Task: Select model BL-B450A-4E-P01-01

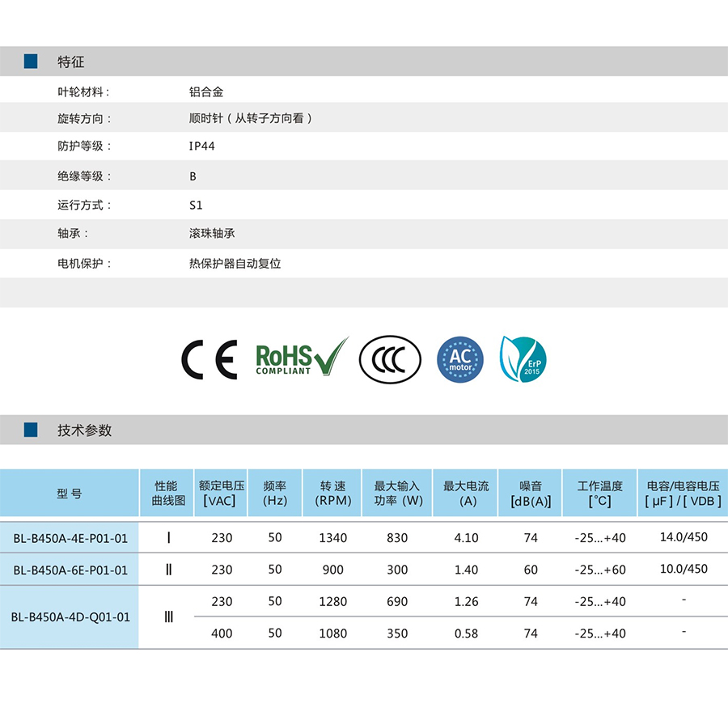Action: (70, 538)
